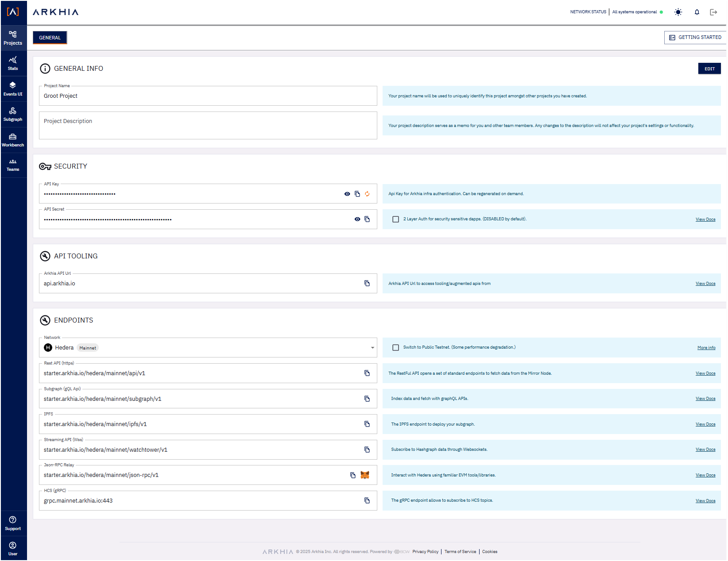
Task: Click the ARKHIA wordmark in header
Action: click(56, 12)
